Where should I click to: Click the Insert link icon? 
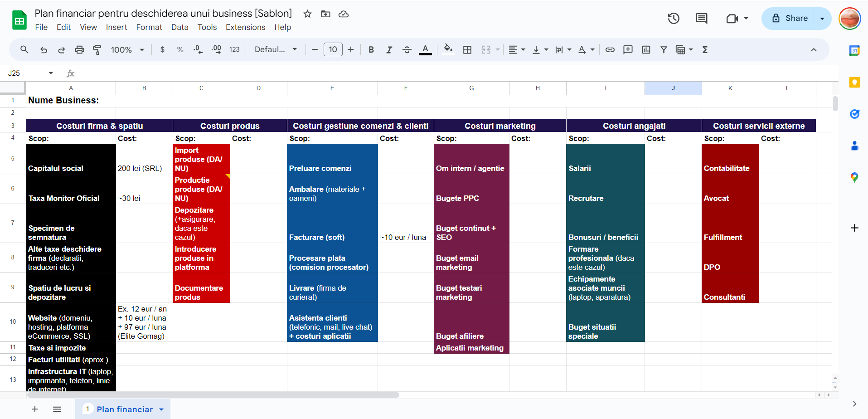610,50
